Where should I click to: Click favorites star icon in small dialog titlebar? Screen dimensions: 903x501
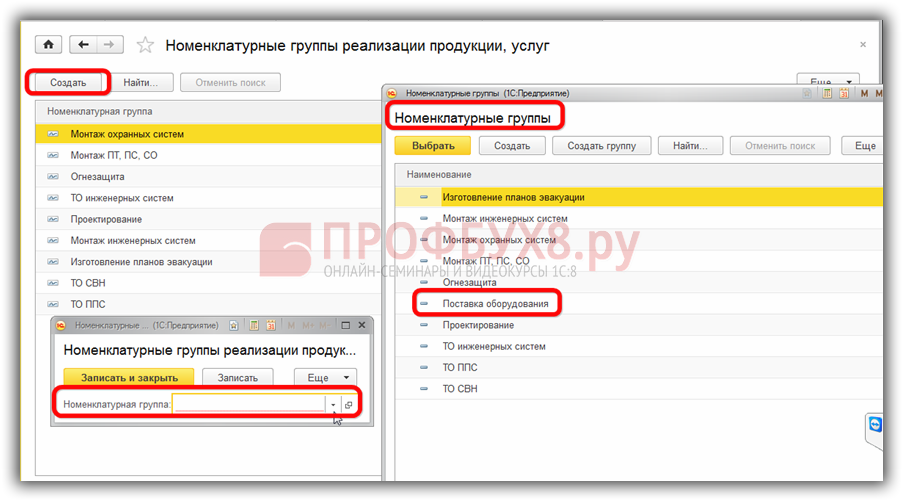[233, 325]
